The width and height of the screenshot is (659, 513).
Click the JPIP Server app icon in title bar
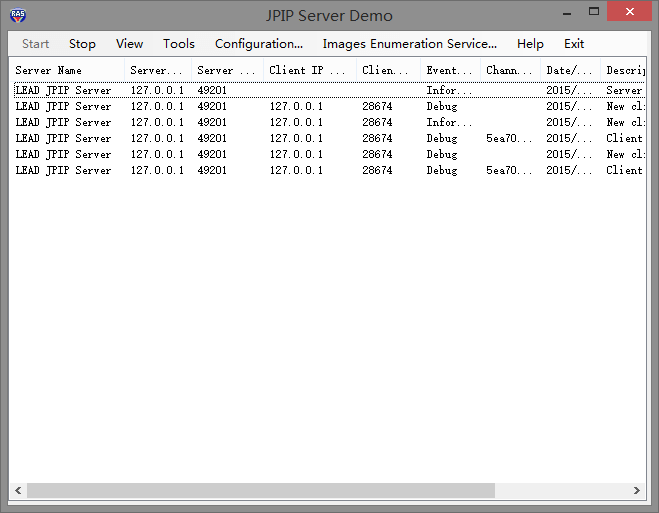pos(17,15)
